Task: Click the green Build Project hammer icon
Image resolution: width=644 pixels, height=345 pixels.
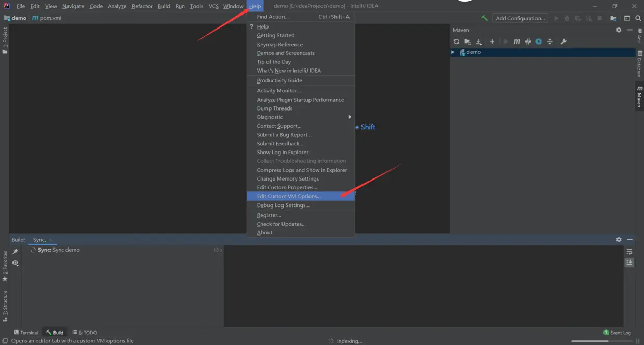Action: click(x=484, y=18)
